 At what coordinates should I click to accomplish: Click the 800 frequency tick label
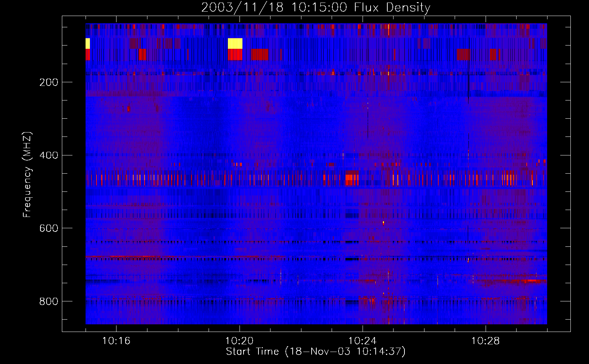(49, 301)
